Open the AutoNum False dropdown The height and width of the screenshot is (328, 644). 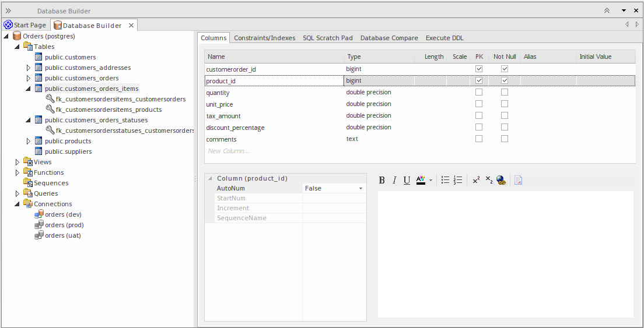360,189
